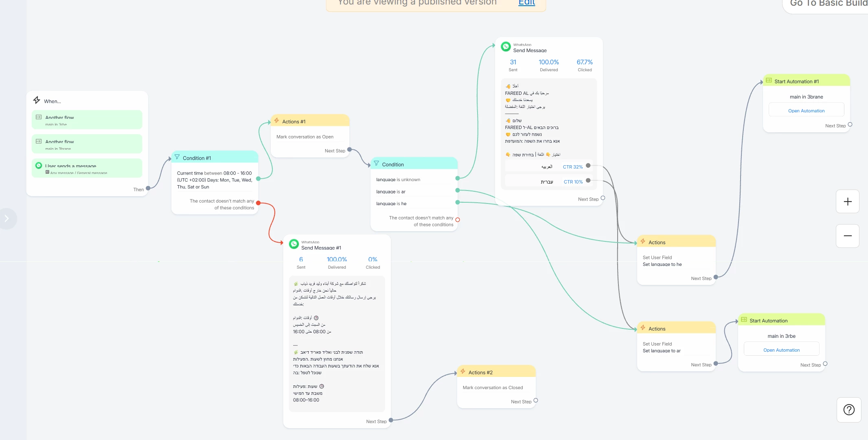Select the User sends a message trigger
This screenshot has width=868, height=440.
pos(87,168)
